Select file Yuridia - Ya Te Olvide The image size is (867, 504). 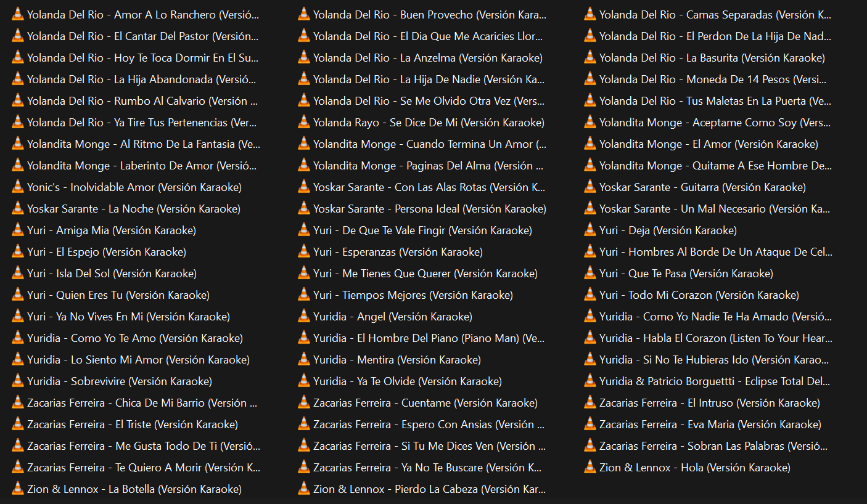pos(400,381)
